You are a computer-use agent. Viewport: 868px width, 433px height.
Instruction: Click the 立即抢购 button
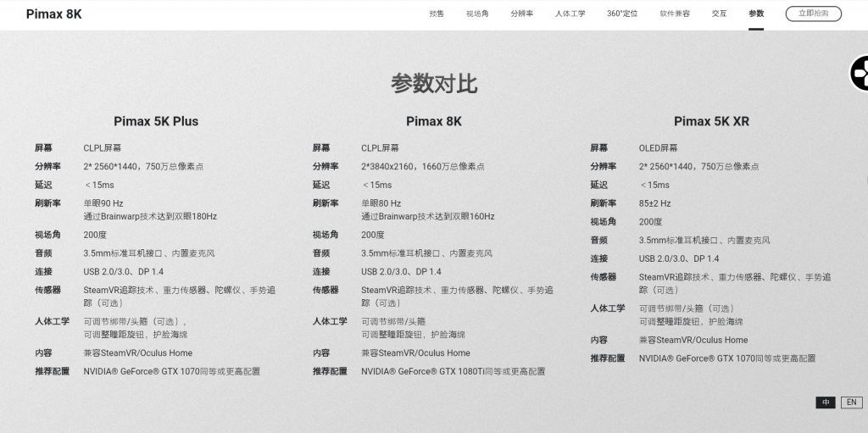click(813, 14)
